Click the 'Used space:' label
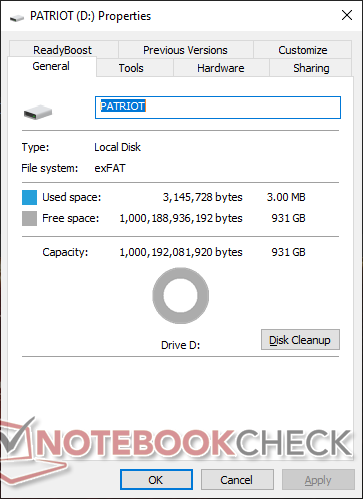363x499 pixels. coord(72,197)
